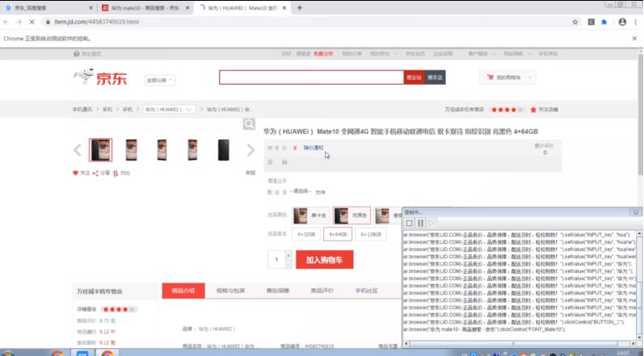Open Chrome's three-dot menu
Screen dimensions: 644x356
click(x=635, y=22)
